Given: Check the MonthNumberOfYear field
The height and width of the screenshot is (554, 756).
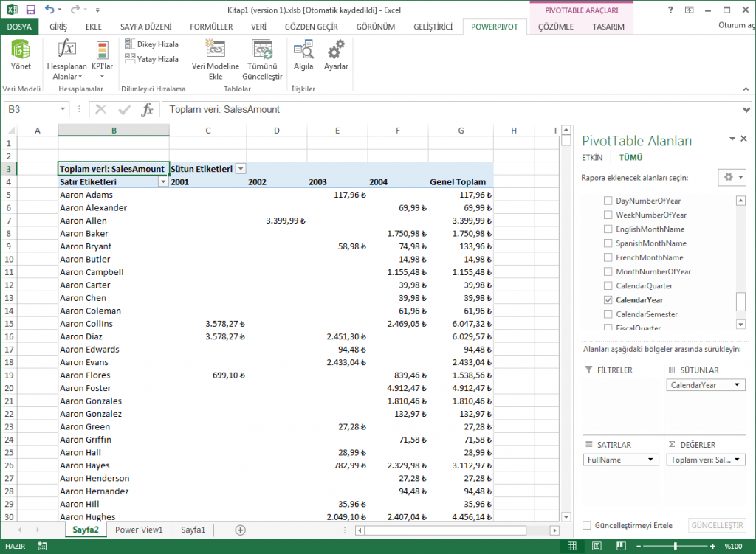Looking at the screenshot, I should [608, 271].
